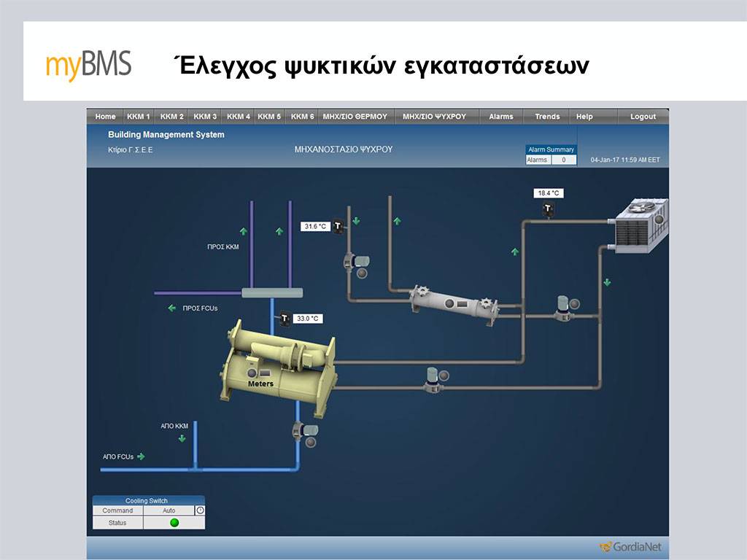This screenshot has height=560, width=747.
Task: Open the ΜΗΧ/ΣΙΟ ΘΕΡΜΟΥ menu tab
Action: click(x=355, y=117)
